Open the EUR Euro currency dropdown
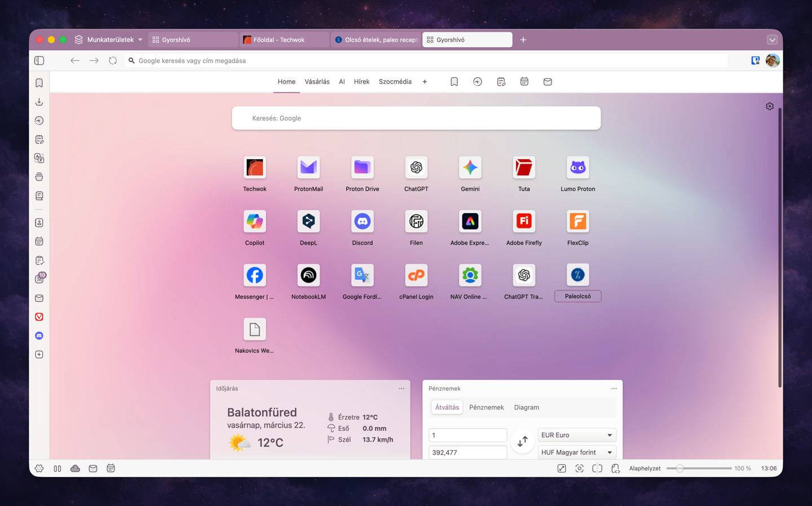Viewport: 812px width, 506px height. click(577, 435)
